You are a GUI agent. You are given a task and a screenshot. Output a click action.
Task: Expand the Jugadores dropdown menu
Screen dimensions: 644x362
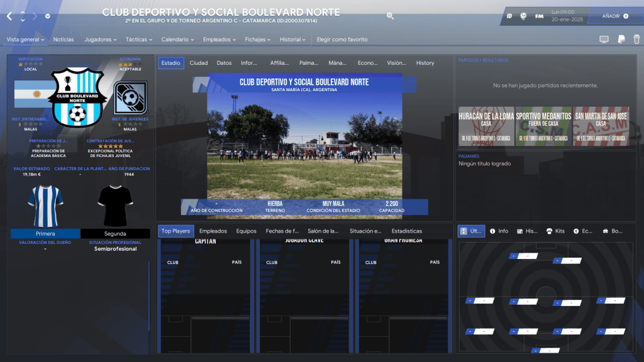[101, 40]
